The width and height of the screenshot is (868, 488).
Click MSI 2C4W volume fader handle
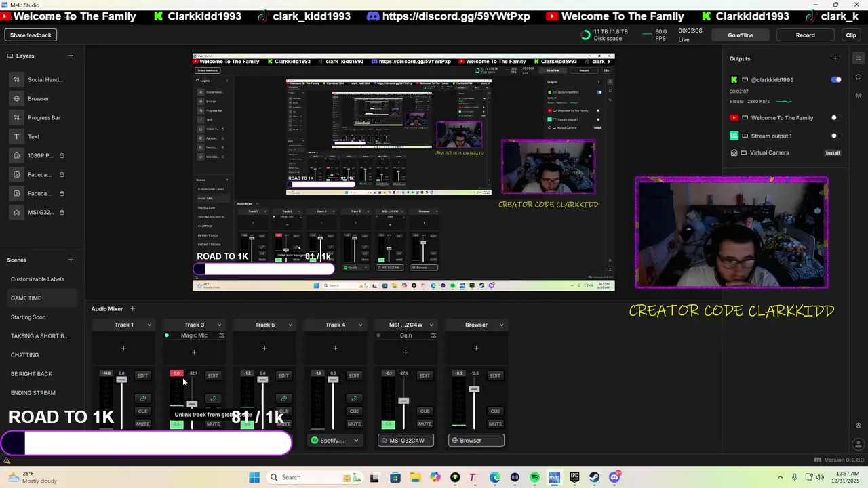pos(403,401)
